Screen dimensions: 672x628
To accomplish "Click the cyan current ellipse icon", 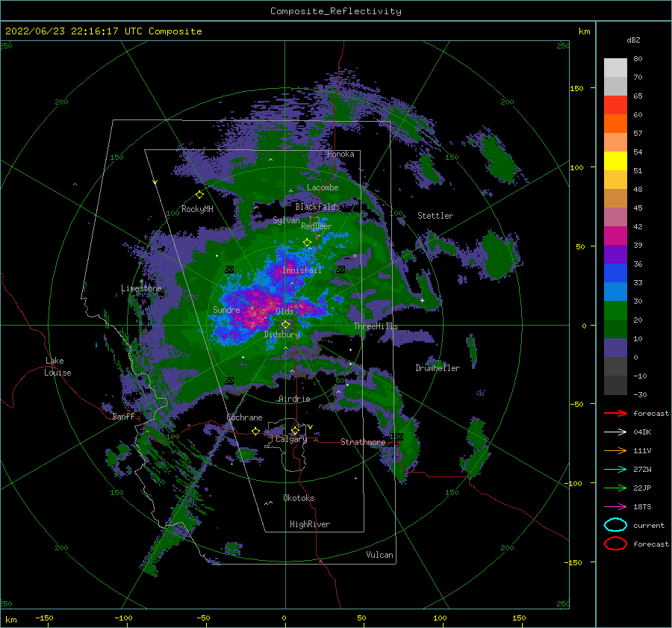I will coord(615,525).
